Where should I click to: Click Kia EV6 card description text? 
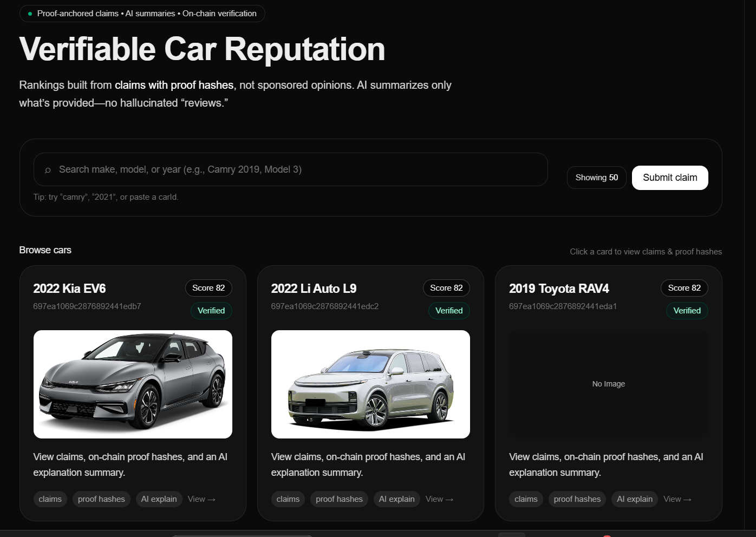click(x=131, y=464)
